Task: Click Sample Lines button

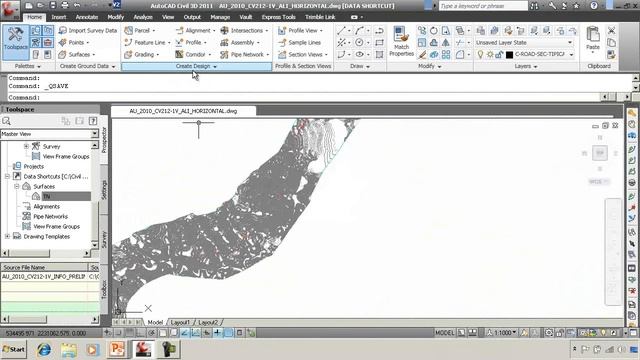Action: [x=299, y=42]
